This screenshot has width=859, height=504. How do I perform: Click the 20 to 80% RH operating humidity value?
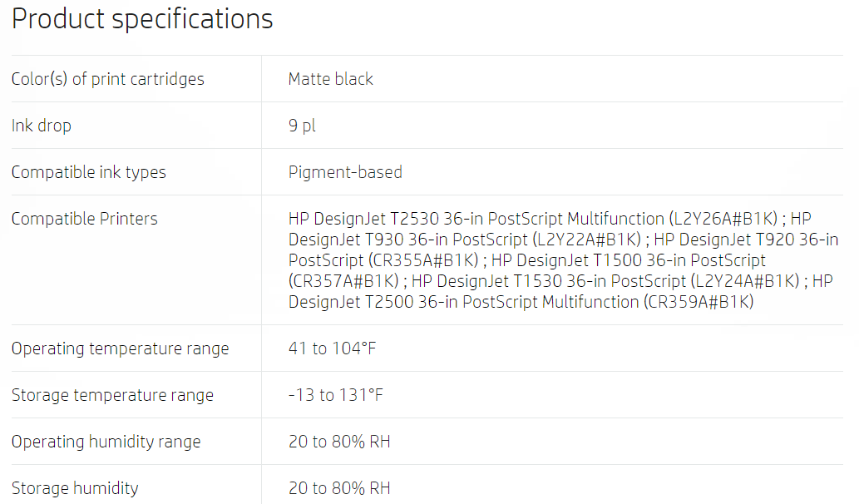[x=339, y=442]
